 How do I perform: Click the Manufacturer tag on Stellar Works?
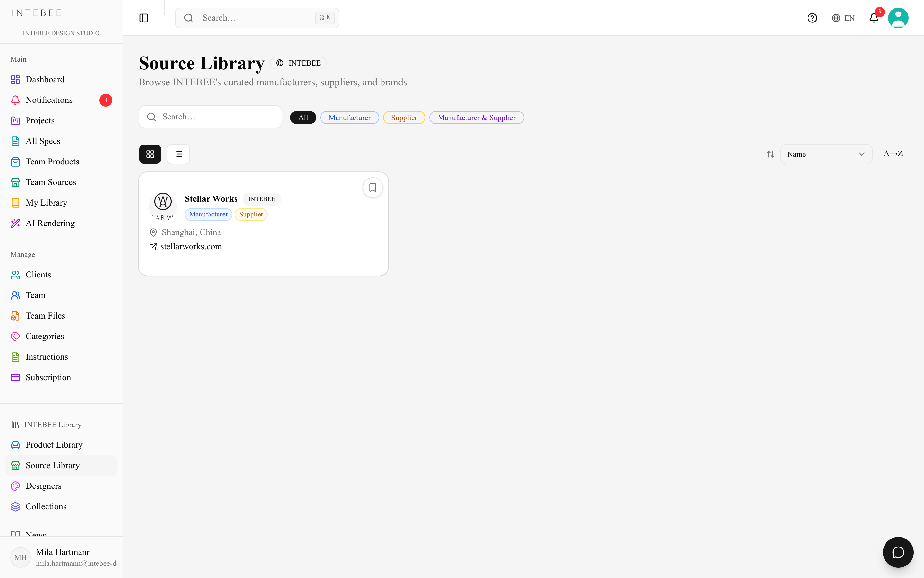[x=208, y=215]
